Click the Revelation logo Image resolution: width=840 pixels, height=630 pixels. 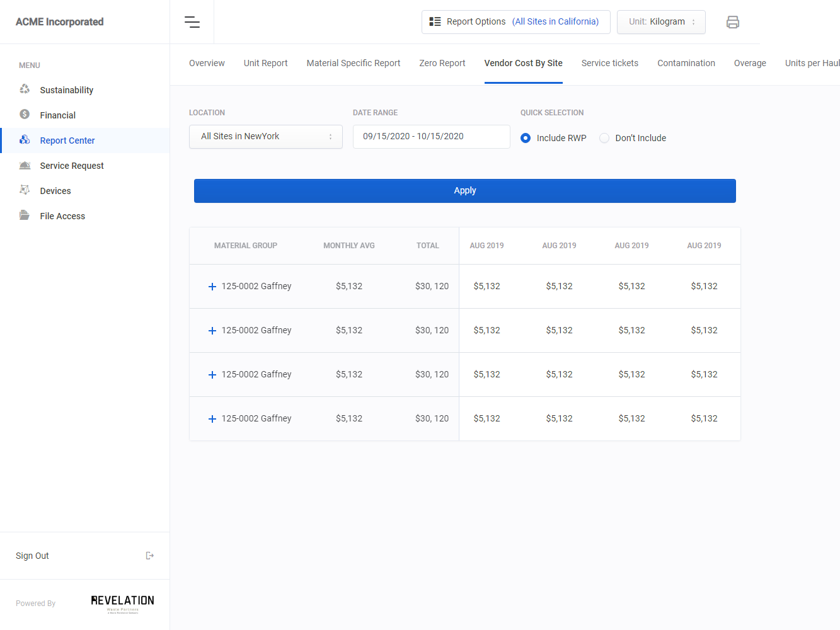coord(123,604)
